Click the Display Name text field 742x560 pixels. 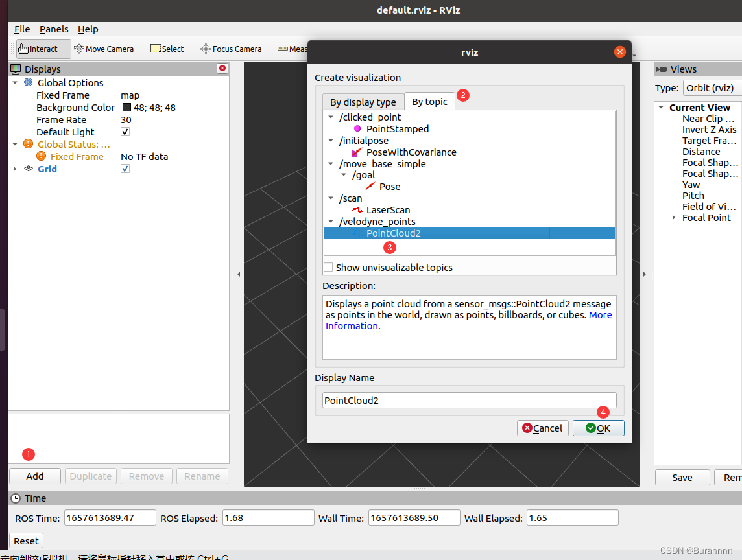(469, 400)
